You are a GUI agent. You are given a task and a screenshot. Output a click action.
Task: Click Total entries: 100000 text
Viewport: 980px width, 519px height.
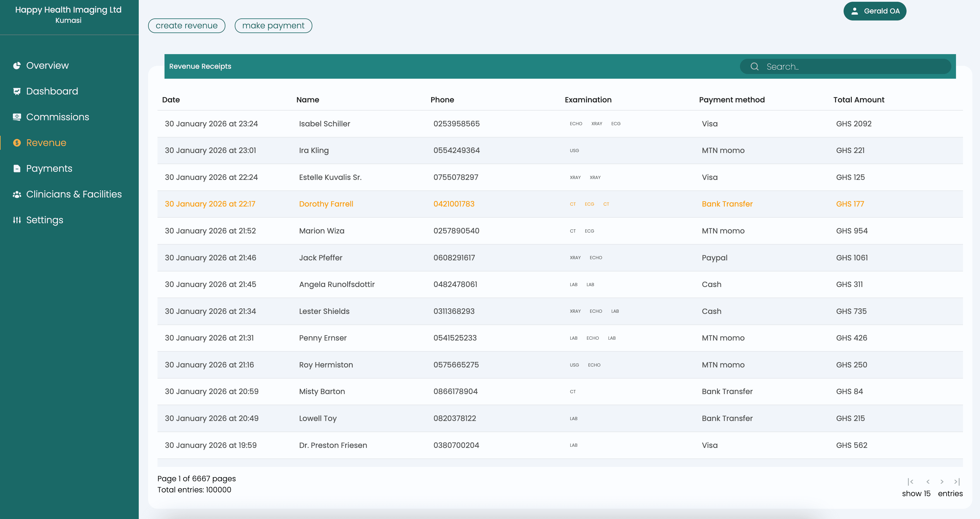pyautogui.click(x=194, y=490)
